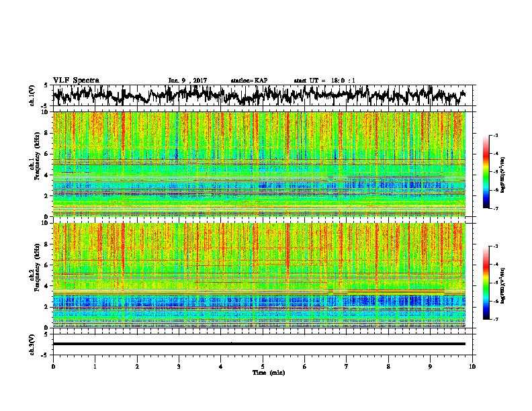Click the ch.1 log(PSD) color bar
532x411 pixels.
click(486, 172)
